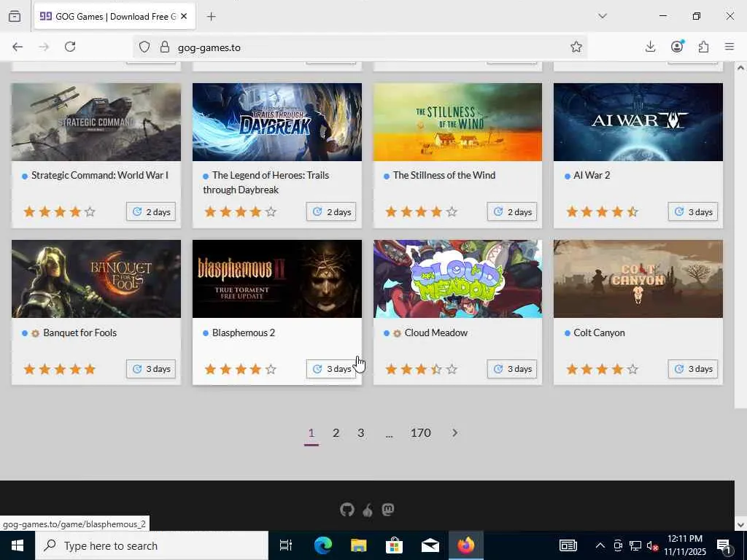Viewport: 747px width, 560px height.
Task: Click 2 days badge on Strategic Command
Action: click(x=151, y=212)
